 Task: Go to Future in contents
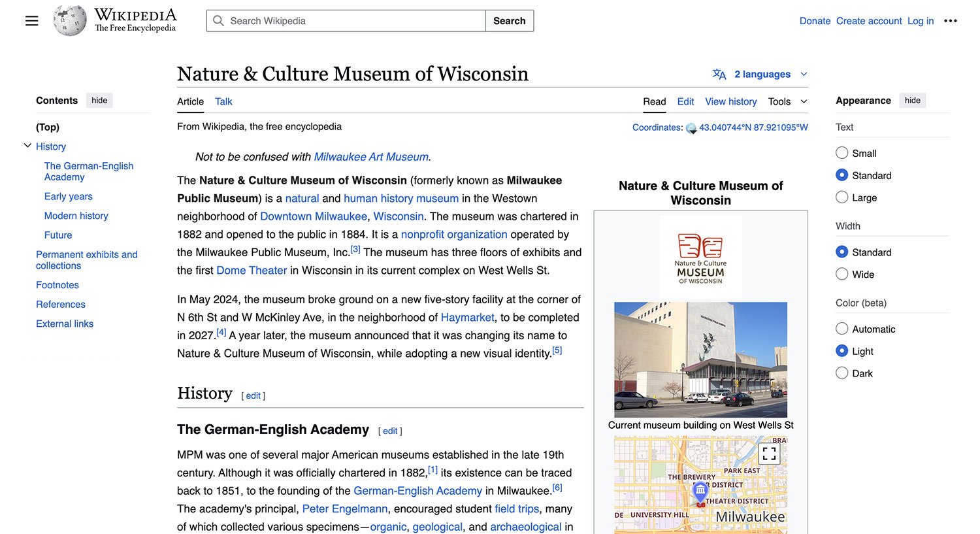click(58, 235)
